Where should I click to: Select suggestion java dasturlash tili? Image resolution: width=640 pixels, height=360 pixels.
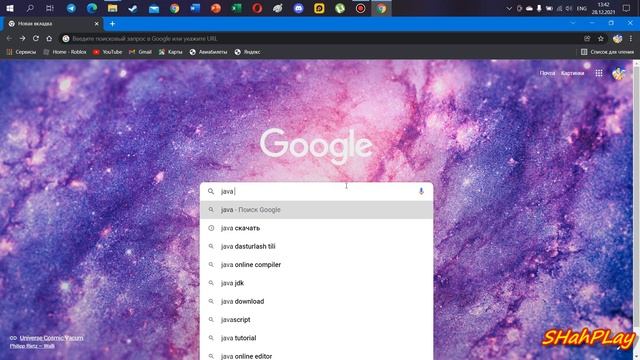(x=316, y=246)
